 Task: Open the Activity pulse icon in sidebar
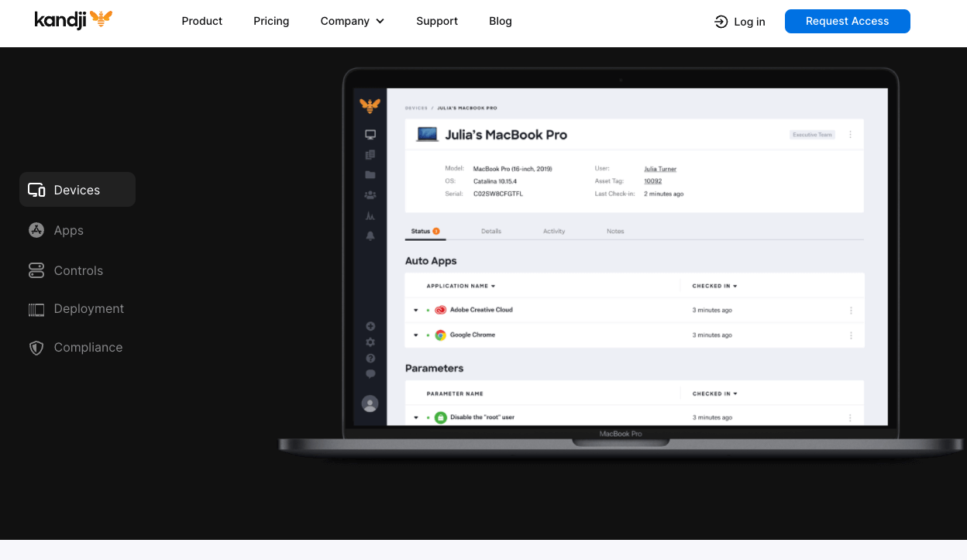point(370,215)
